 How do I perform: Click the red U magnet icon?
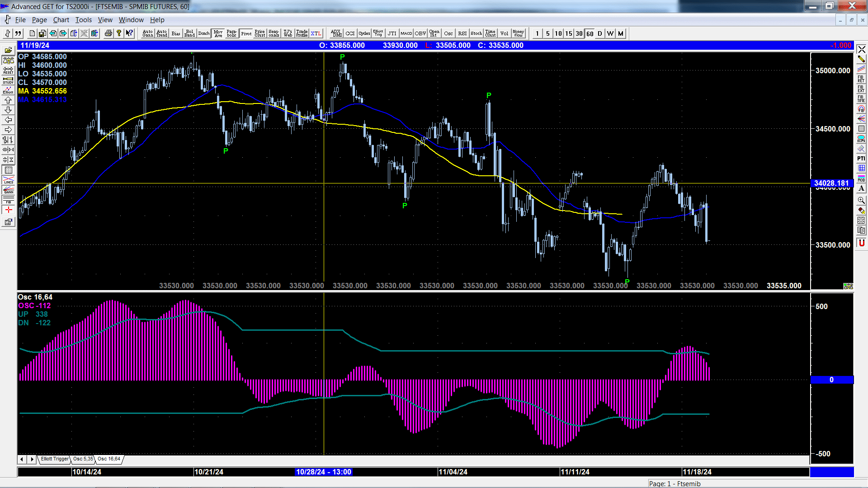pos(861,243)
